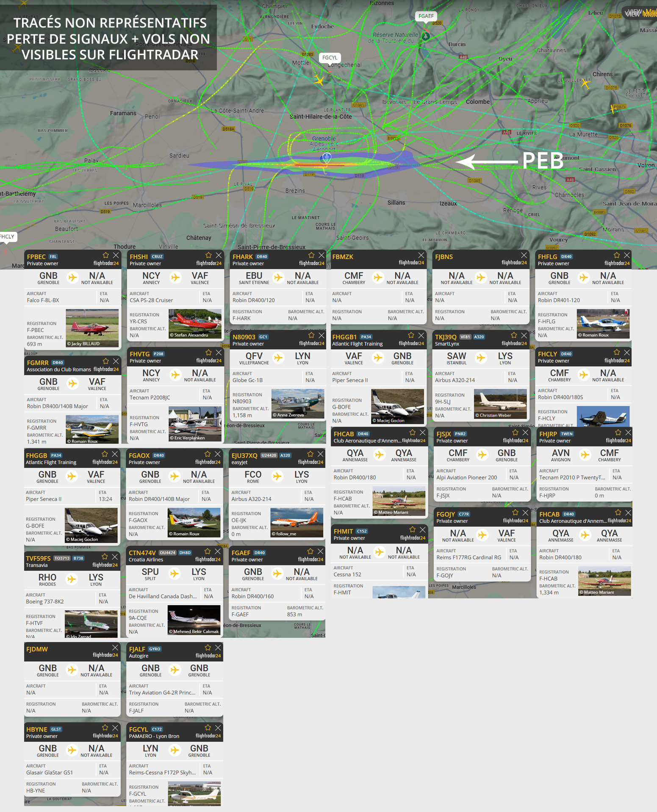Viewport: 657px width, 812px height.
Task: Close the FBMZK flight card
Action: (x=421, y=255)
